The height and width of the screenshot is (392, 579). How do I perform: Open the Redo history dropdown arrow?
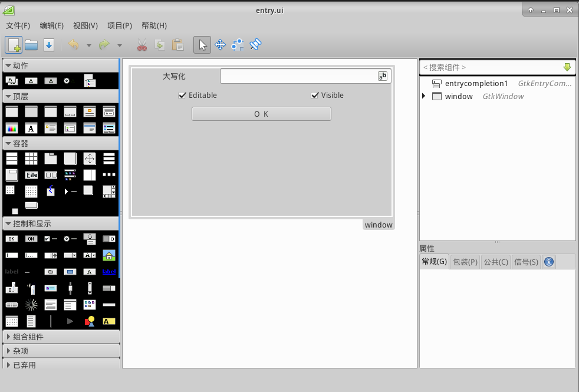coord(120,45)
